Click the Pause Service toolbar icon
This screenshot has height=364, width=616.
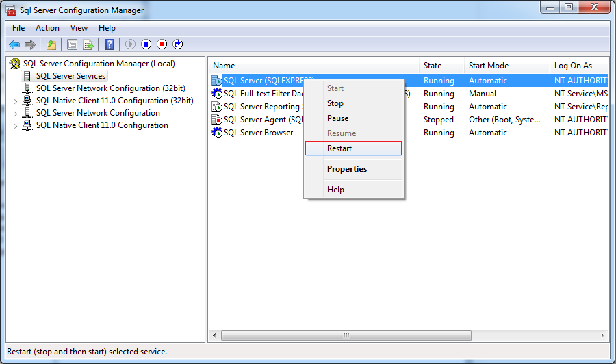[x=146, y=44]
